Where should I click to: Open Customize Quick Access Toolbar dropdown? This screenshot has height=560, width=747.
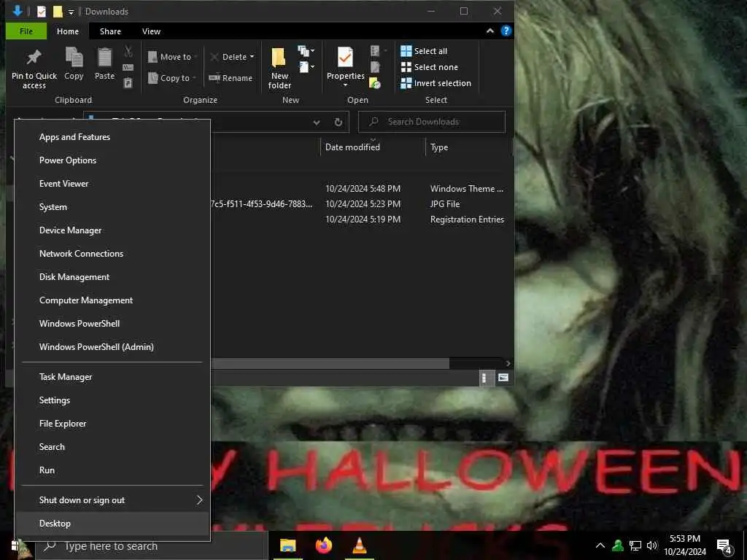tap(71, 12)
